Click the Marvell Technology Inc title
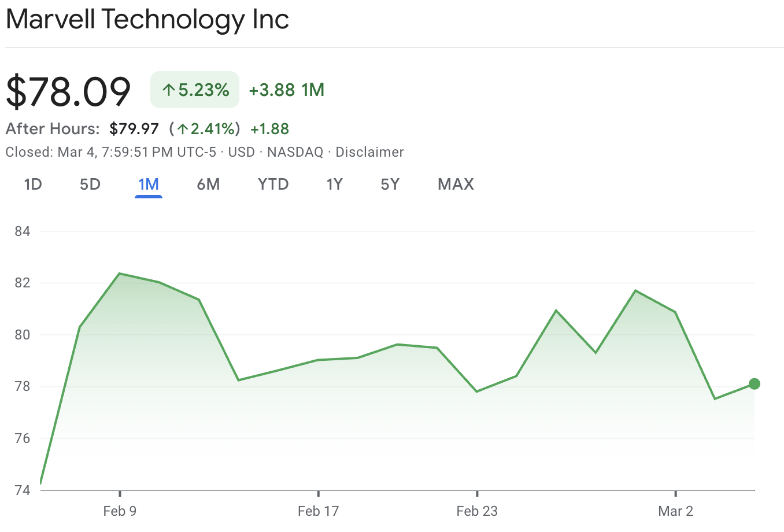The width and height of the screenshot is (784, 532). click(x=147, y=19)
